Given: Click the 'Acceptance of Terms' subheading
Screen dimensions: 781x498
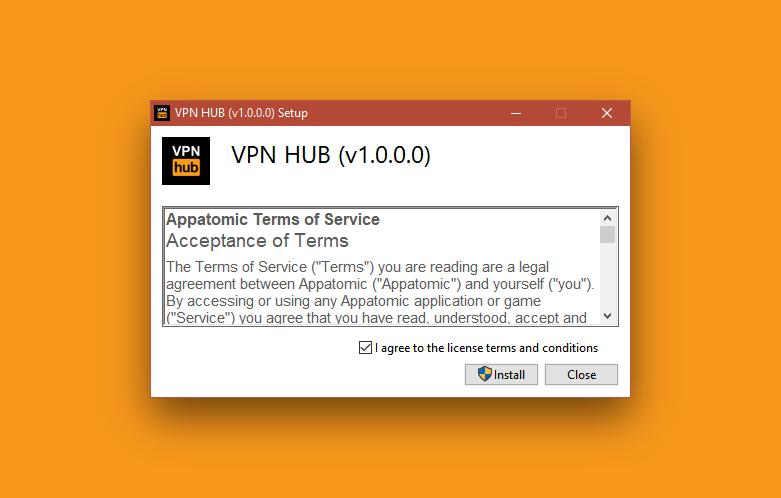Looking at the screenshot, I should click(x=257, y=241).
